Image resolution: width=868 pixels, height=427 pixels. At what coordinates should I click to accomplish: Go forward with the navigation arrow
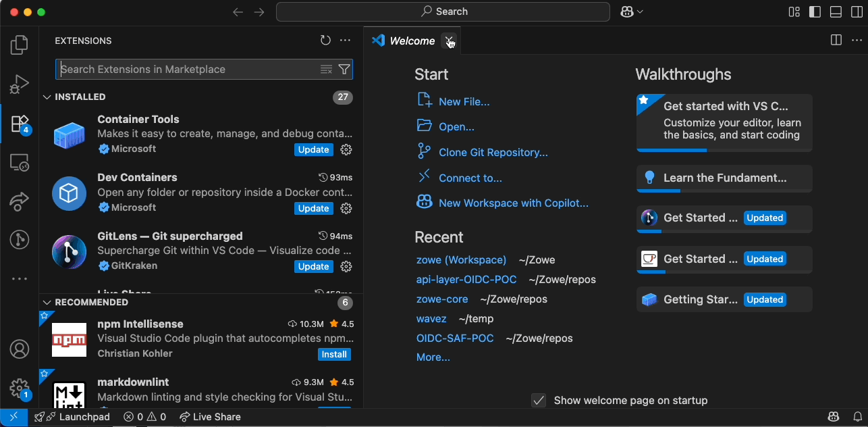tap(259, 11)
